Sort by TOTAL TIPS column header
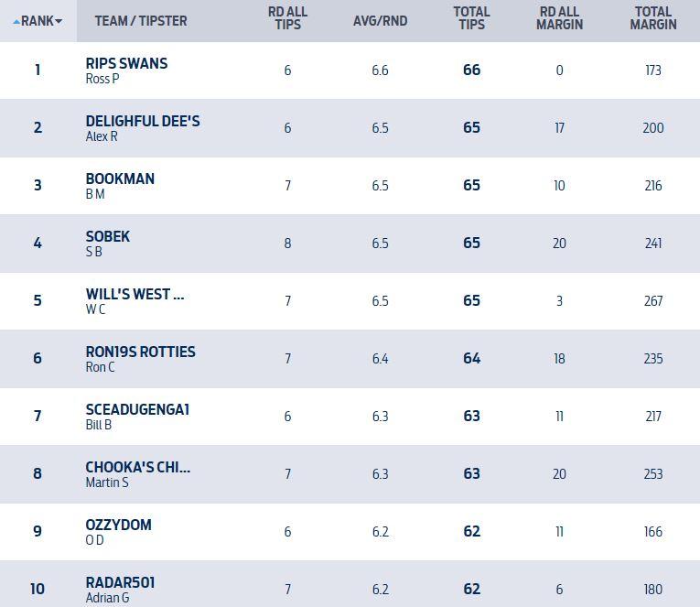 pos(471,19)
